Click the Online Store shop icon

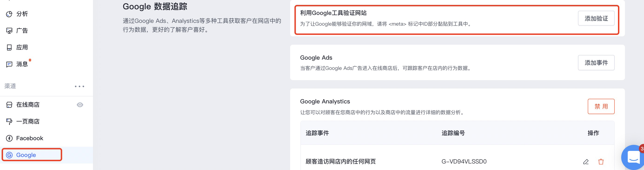point(9,105)
